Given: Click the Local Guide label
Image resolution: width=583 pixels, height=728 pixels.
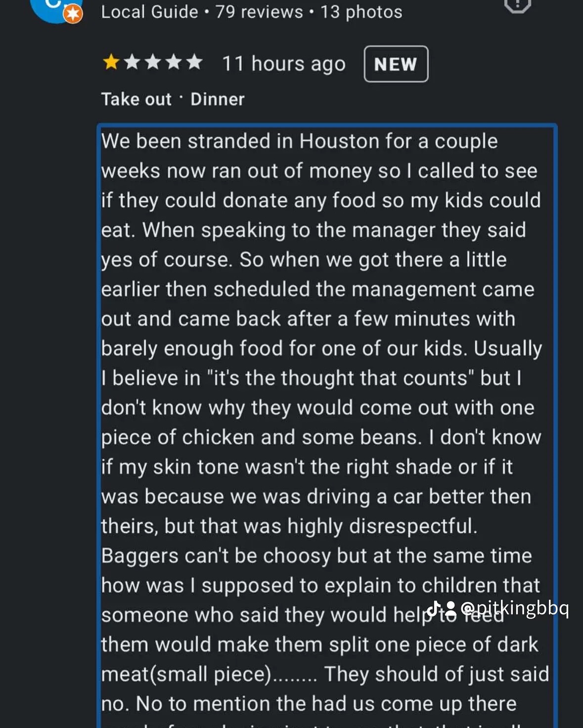Looking at the screenshot, I should (x=149, y=11).
